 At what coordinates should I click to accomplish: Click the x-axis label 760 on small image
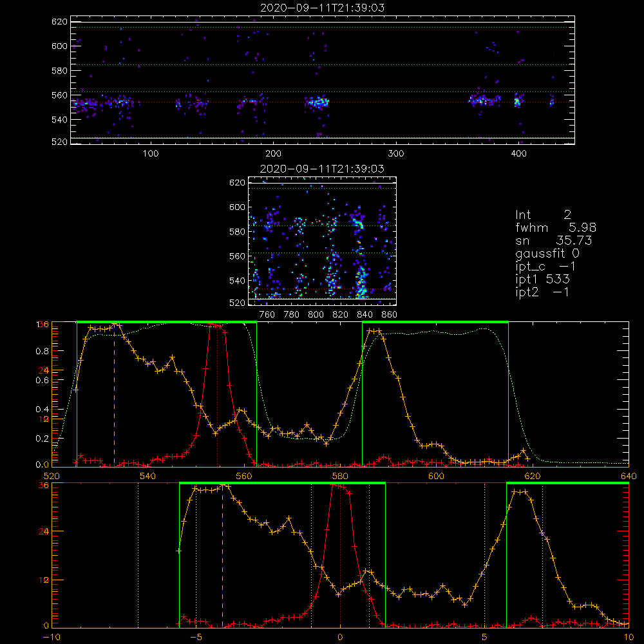coord(267,315)
